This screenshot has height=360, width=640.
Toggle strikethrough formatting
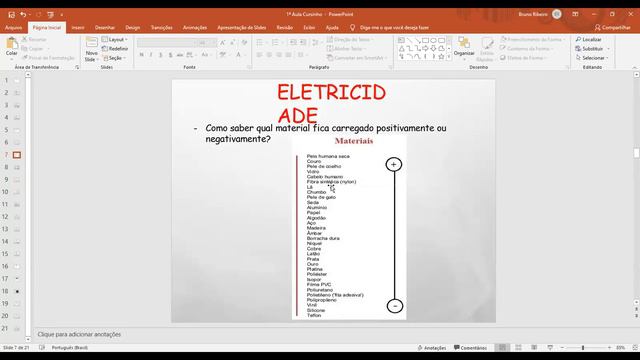click(x=180, y=55)
